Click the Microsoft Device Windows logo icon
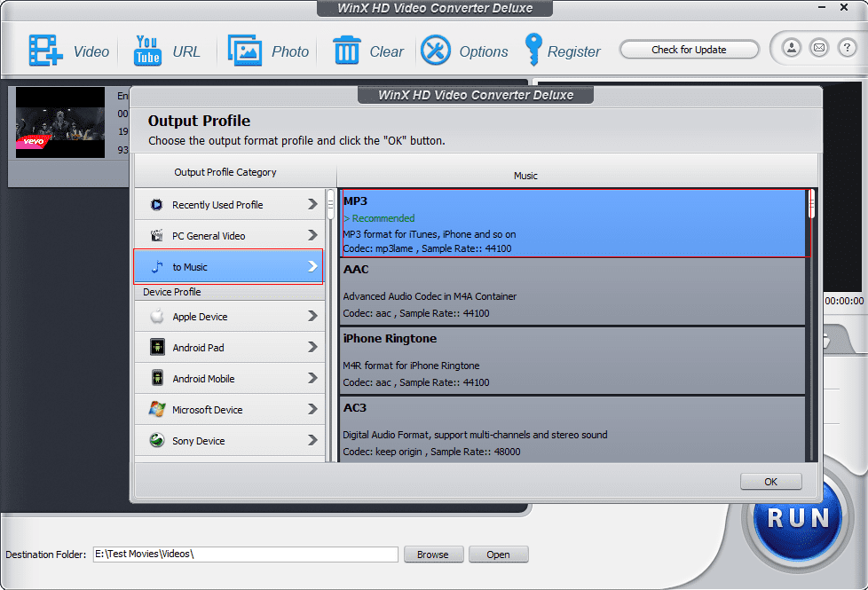The height and width of the screenshot is (590, 868). (x=157, y=410)
